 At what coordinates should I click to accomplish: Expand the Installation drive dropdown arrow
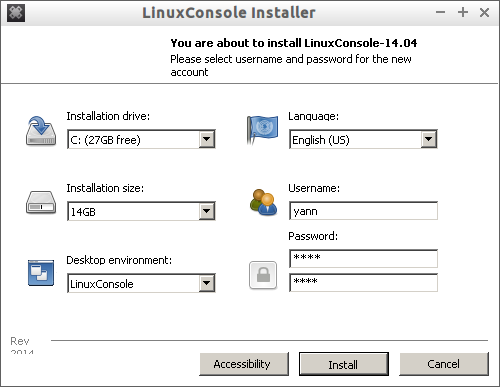(207, 139)
